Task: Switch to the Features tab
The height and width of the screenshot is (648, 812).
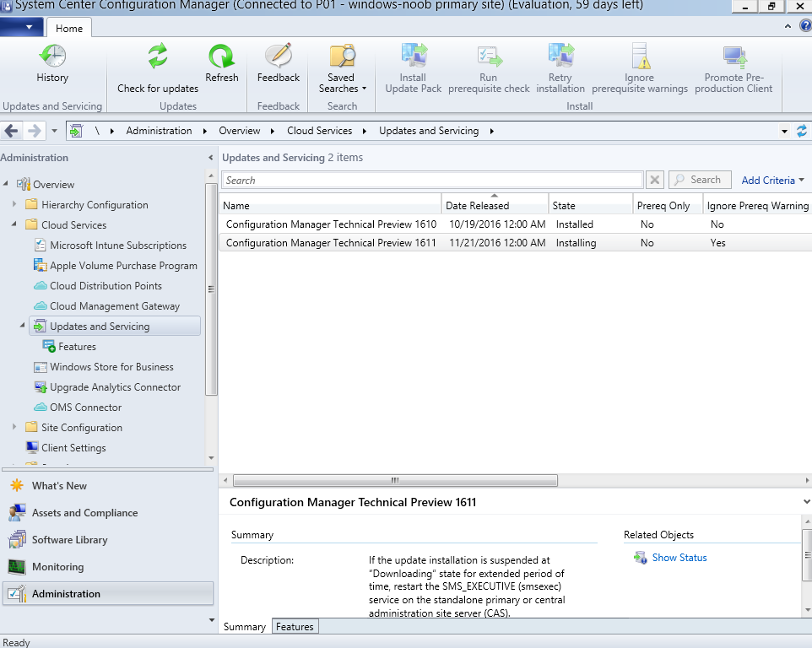Action: click(295, 627)
